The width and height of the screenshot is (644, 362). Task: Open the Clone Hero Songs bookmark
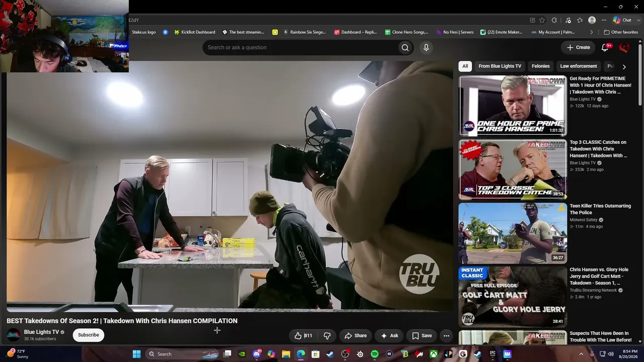point(406,32)
